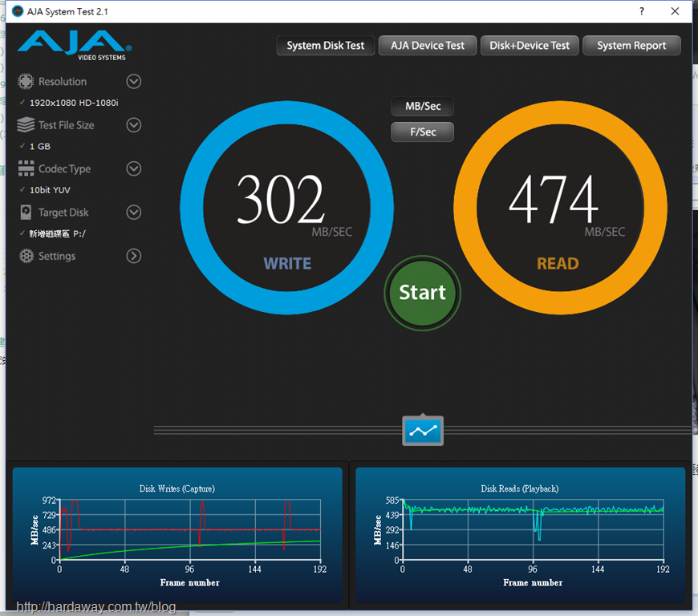Click the Disk Writes (Capture) graph
The height and width of the screenshot is (616, 698).
tap(177, 534)
